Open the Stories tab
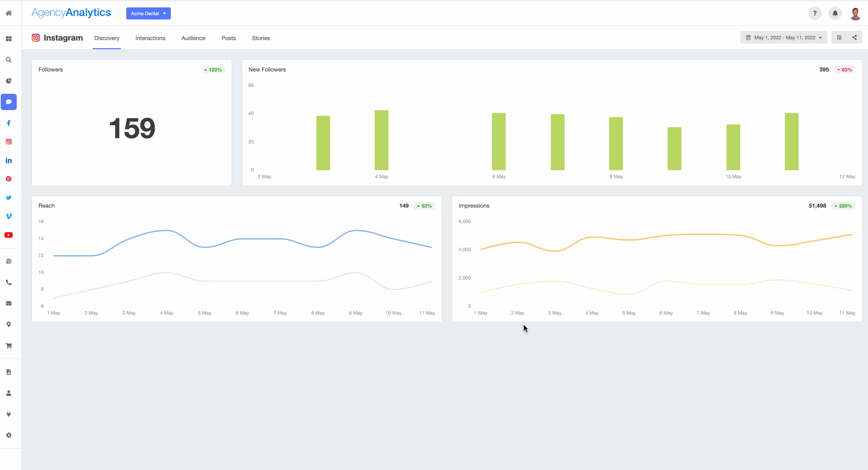Image resolution: width=868 pixels, height=470 pixels. point(261,38)
